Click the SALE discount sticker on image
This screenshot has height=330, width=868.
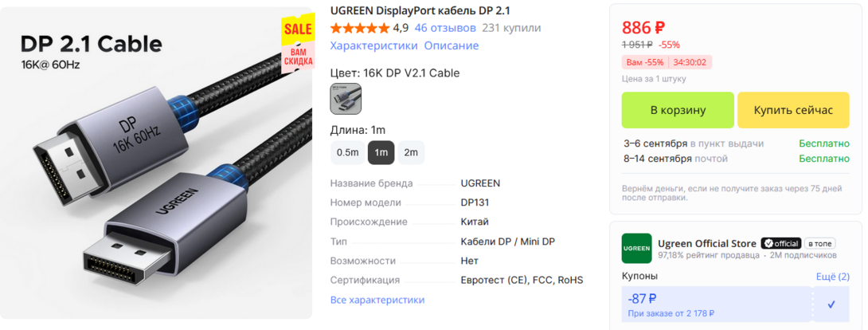coord(299,43)
